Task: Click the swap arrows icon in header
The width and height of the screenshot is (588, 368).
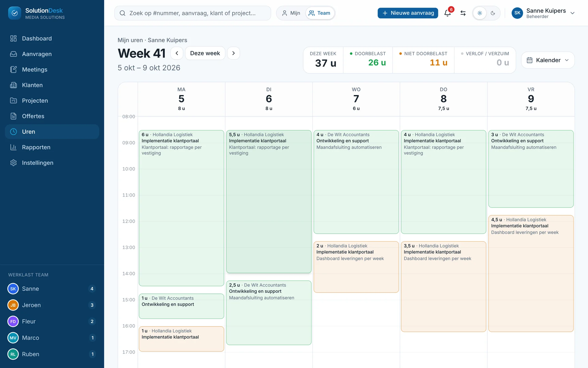Action: (463, 13)
